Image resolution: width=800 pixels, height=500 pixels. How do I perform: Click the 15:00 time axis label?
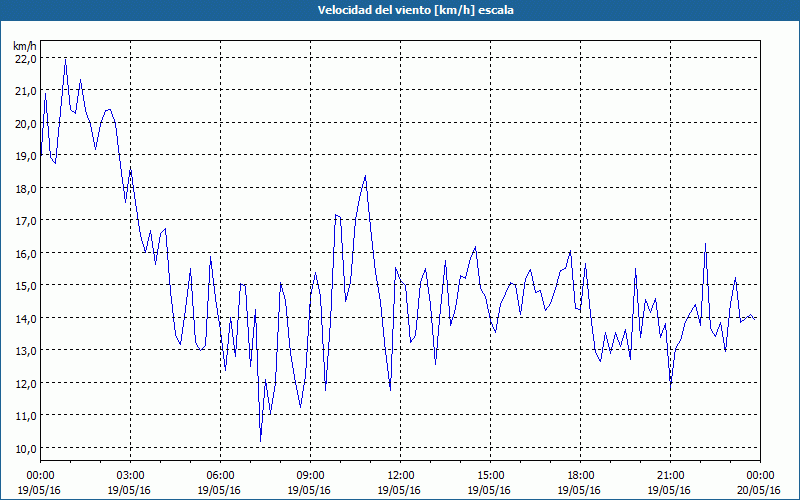tap(490, 476)
